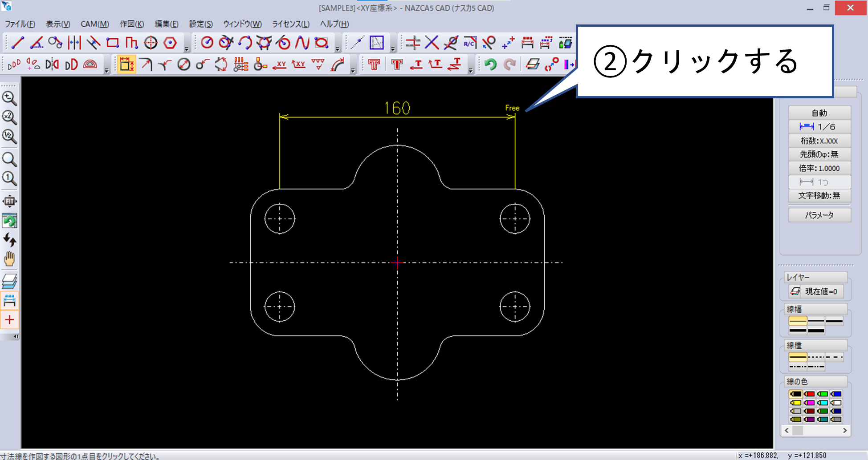This screenshot has height=460, width=868.
Task: Click the 160 dimension text in drawing
Action: [x=397, y=108]
